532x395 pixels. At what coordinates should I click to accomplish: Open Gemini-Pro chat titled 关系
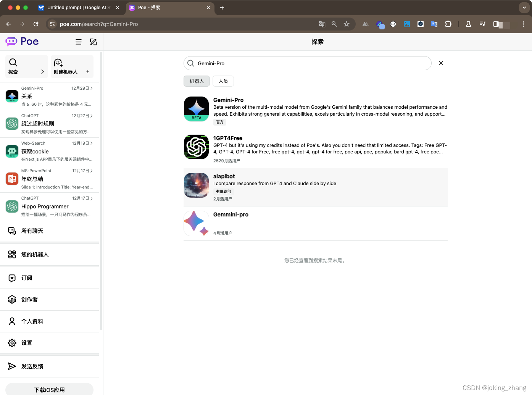(x=50, y=96)
